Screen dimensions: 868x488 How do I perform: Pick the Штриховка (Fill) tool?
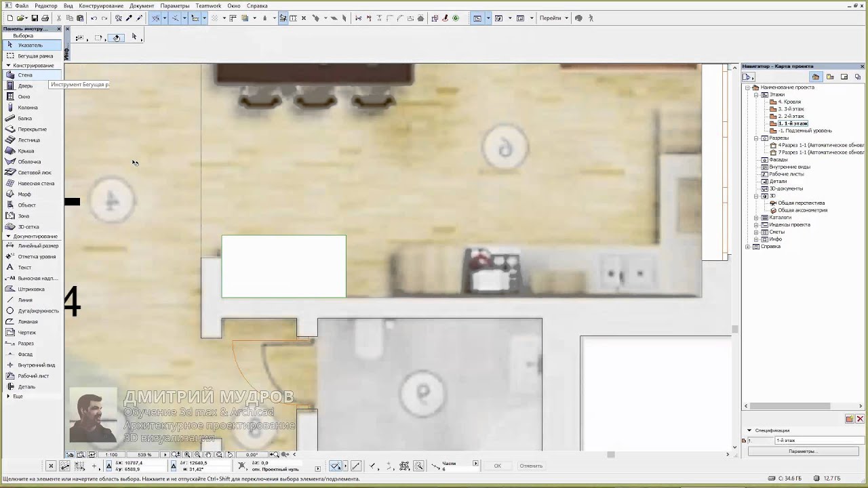(31, 289)
